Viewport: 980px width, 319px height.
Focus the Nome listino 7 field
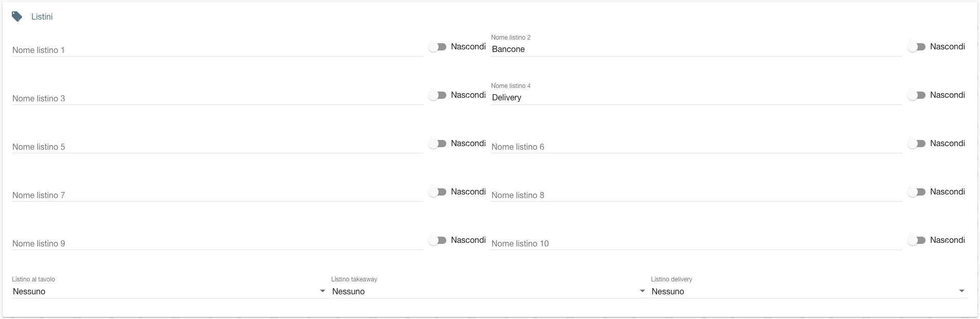coord(217,195)
